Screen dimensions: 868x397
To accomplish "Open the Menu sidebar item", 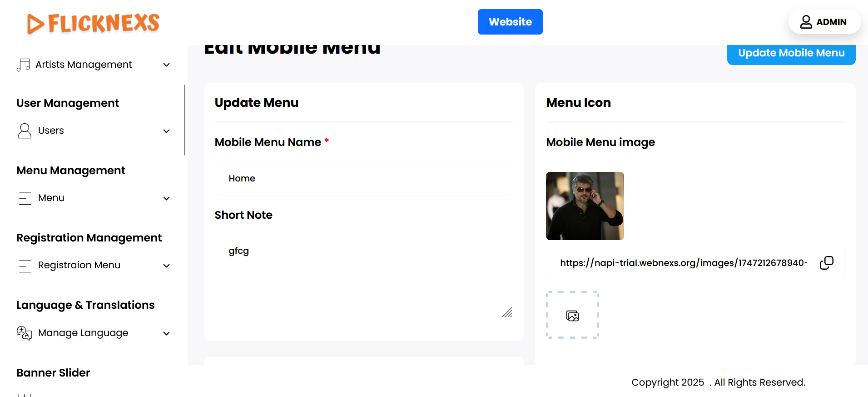I will (x=51, y=198).
